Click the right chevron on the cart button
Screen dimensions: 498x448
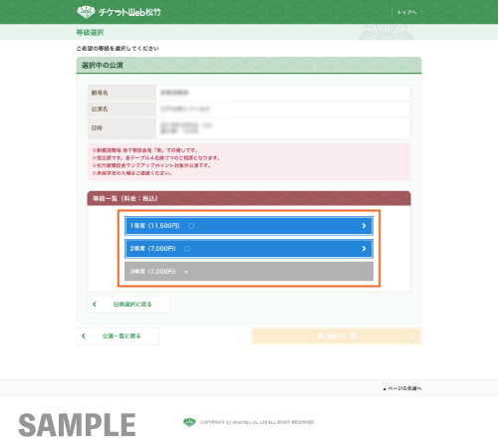click(x=412, y=336)
